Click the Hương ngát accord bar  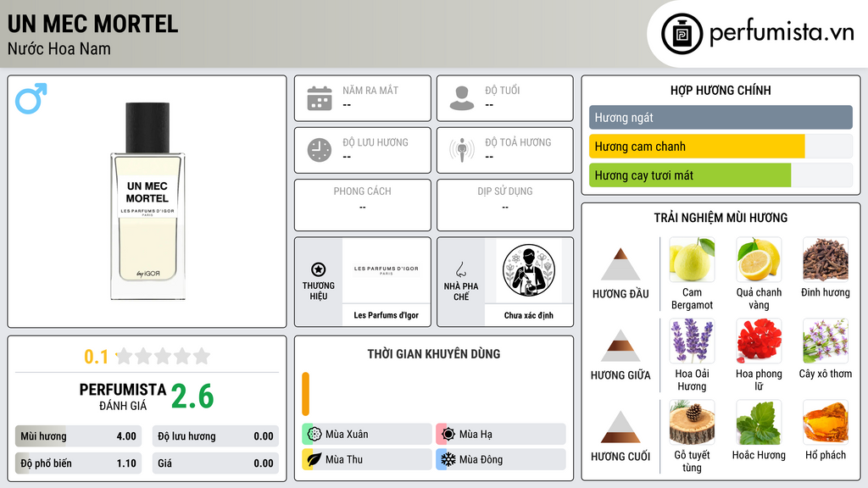coord(721,117)
